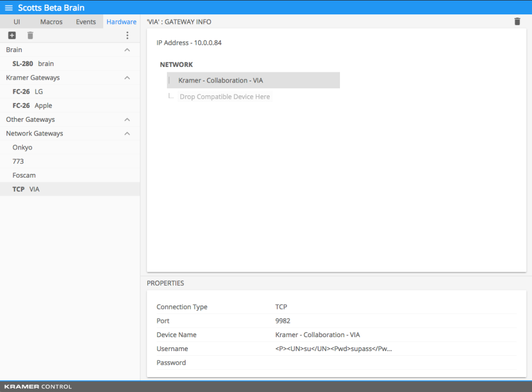The image size is (532, 392).
Task: Click the Device Name label
Action: [177, 335]
